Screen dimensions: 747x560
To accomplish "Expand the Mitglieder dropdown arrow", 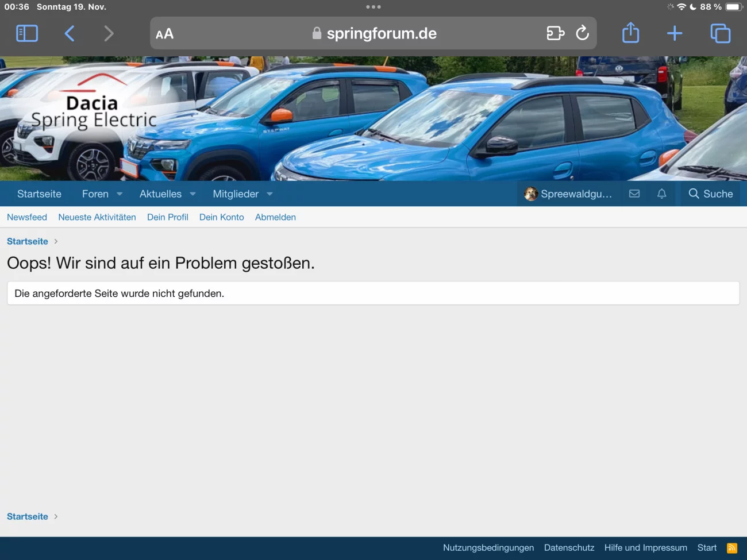I will click(269, 194).
